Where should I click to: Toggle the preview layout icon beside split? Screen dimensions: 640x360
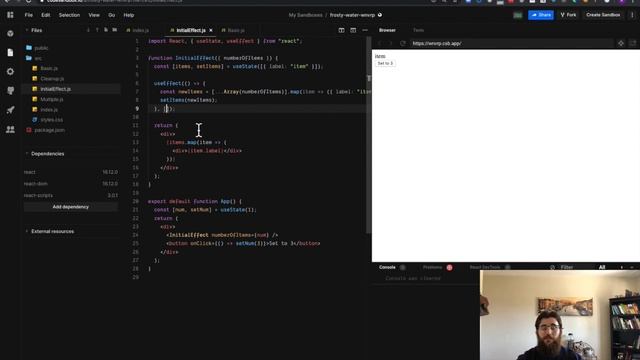tap(353, 30)
